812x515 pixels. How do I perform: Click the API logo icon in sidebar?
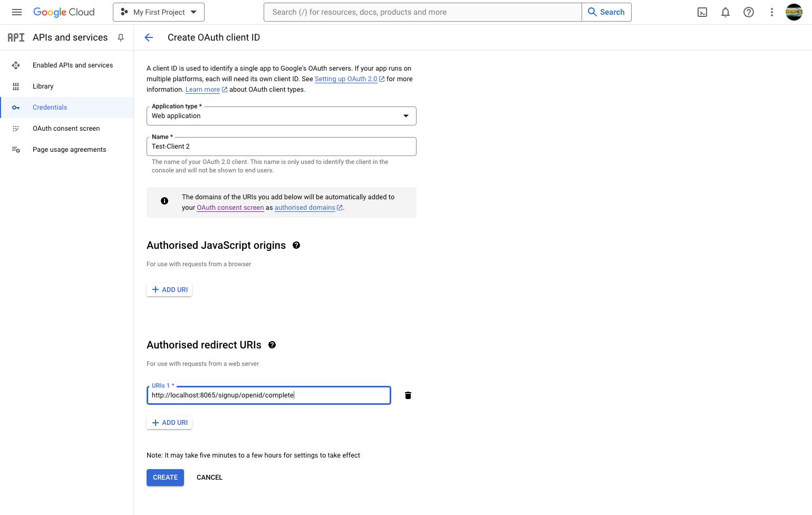point(16,37)
